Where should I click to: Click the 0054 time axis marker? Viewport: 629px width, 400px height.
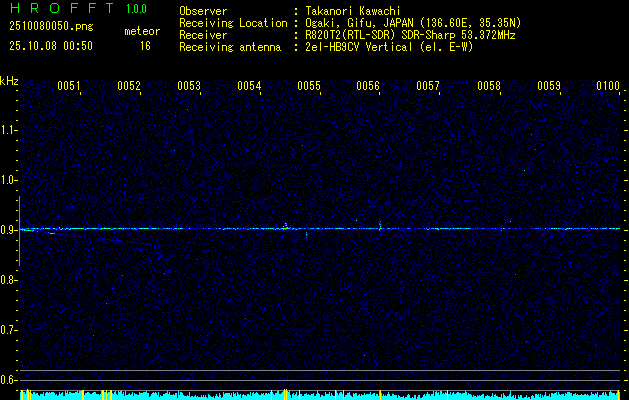(x=249, y=86)
